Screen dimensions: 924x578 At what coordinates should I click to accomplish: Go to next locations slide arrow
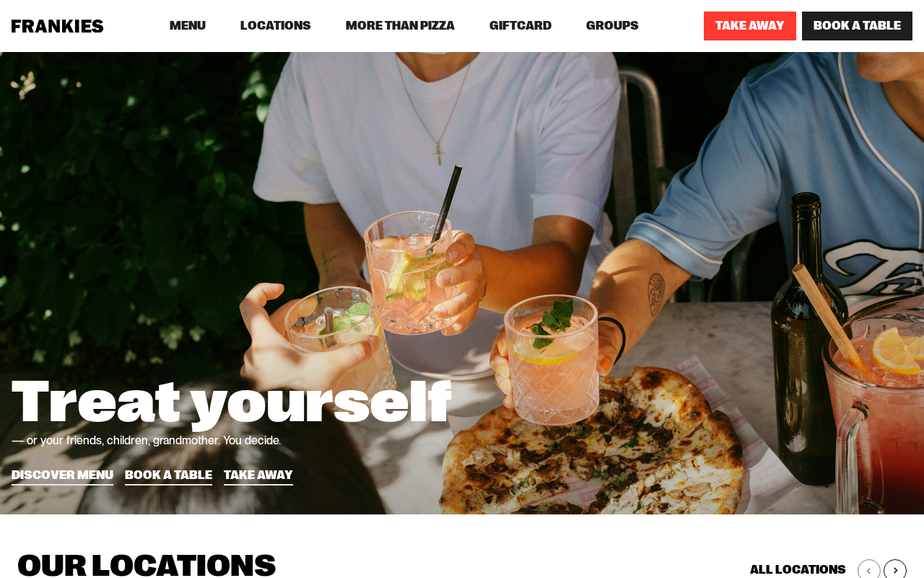coord(895,569)
